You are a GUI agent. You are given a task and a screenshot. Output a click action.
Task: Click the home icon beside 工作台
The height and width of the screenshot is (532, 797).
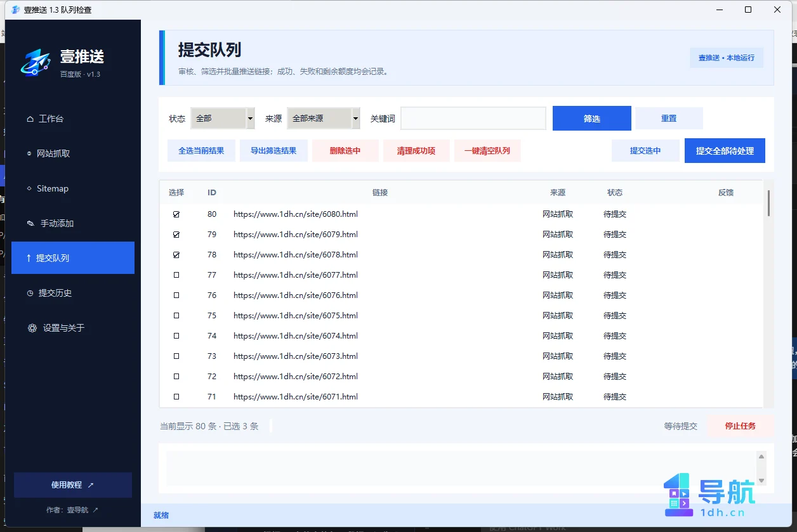coord(30,119)
